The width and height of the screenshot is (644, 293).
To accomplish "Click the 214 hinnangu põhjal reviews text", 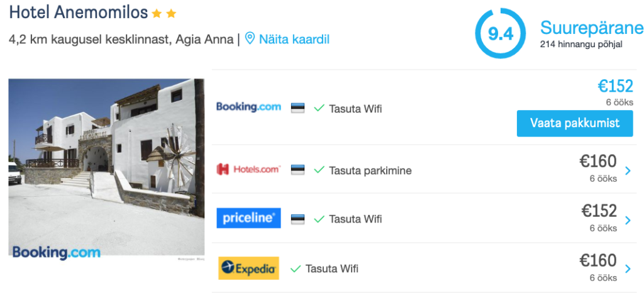I will pyautogui.click(x=581, y=45).
